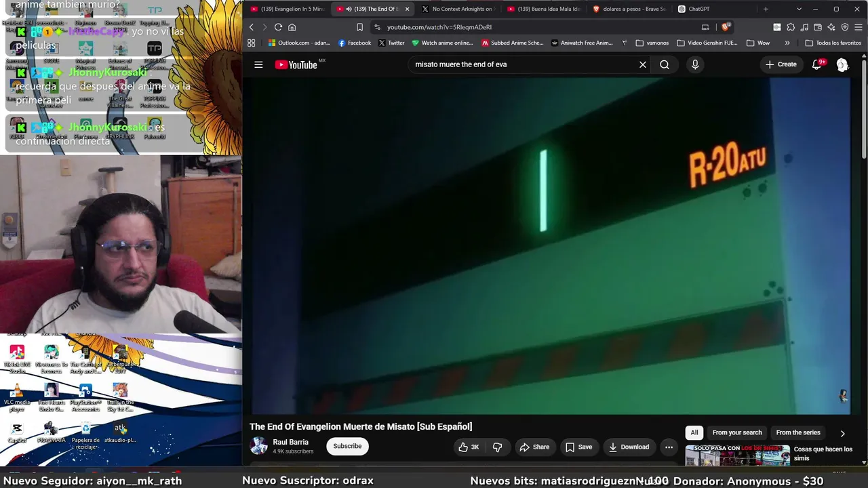
Task: Dislike the video
Action: click(x=497, y=447)
